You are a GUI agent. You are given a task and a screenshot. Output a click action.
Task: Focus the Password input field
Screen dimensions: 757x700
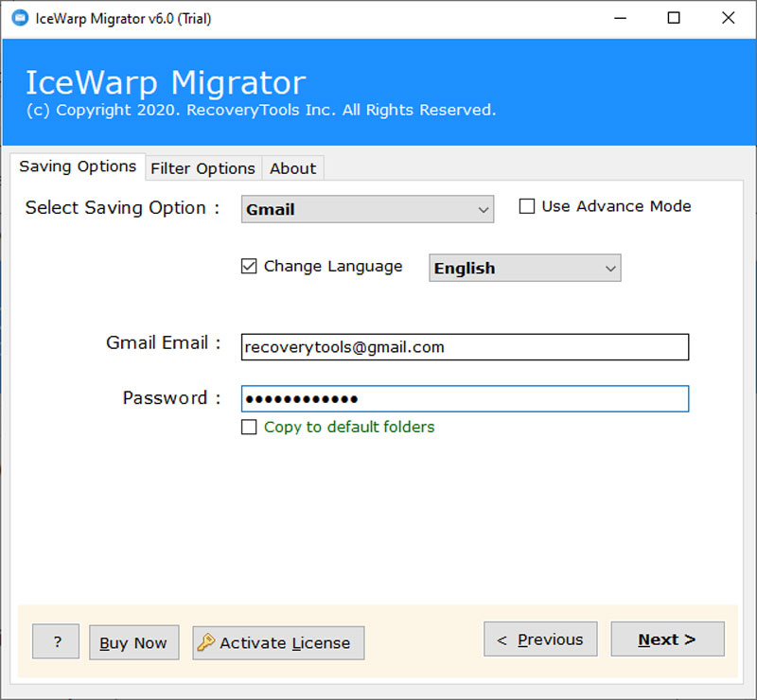[465, 399]
